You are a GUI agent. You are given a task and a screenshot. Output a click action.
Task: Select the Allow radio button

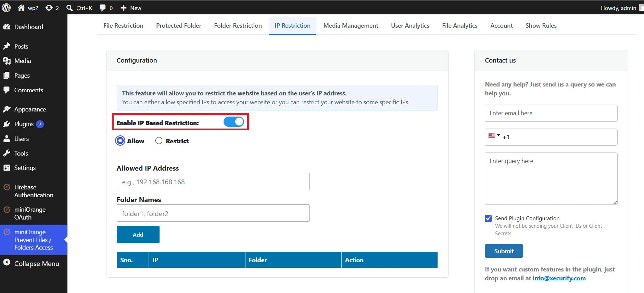120,141
